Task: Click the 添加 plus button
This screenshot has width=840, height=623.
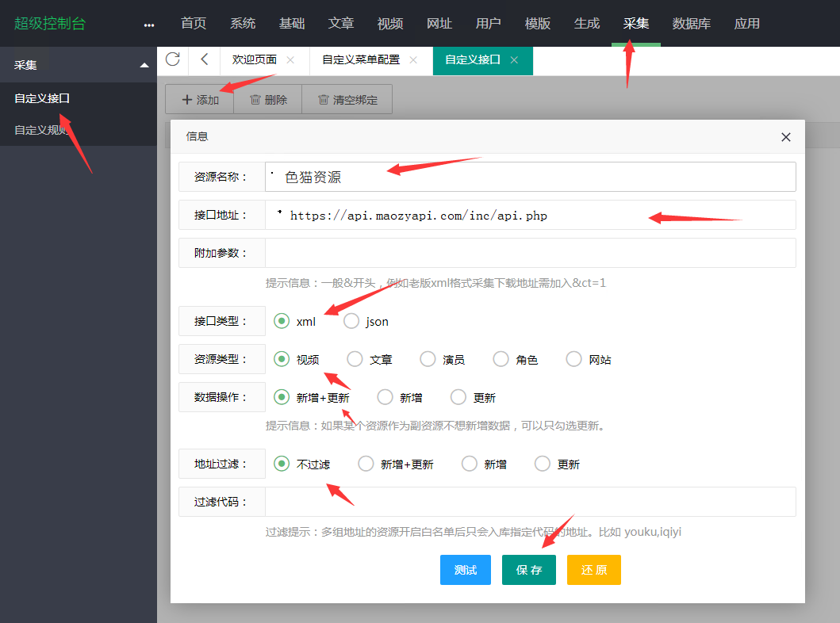Action: [x=200, y=100]
